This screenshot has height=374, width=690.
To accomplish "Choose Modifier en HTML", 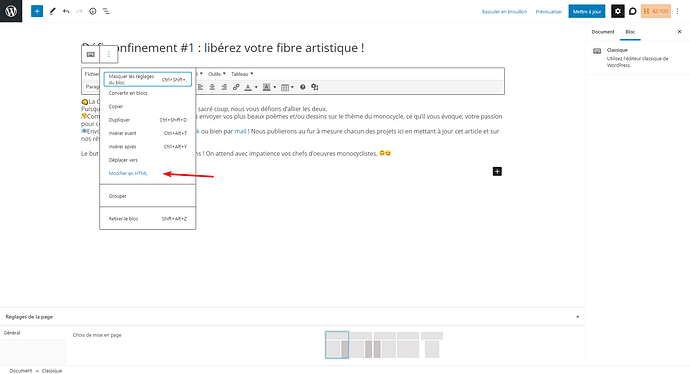I will pos(148,173).
